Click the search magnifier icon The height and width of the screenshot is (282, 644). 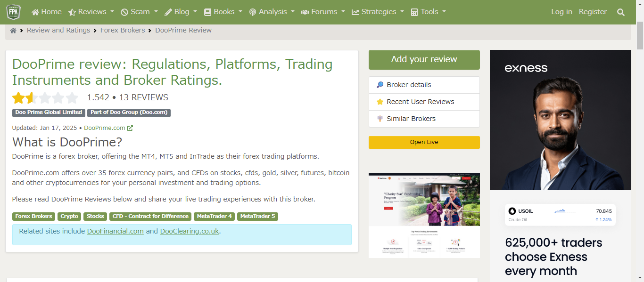(x=620, y=12)
